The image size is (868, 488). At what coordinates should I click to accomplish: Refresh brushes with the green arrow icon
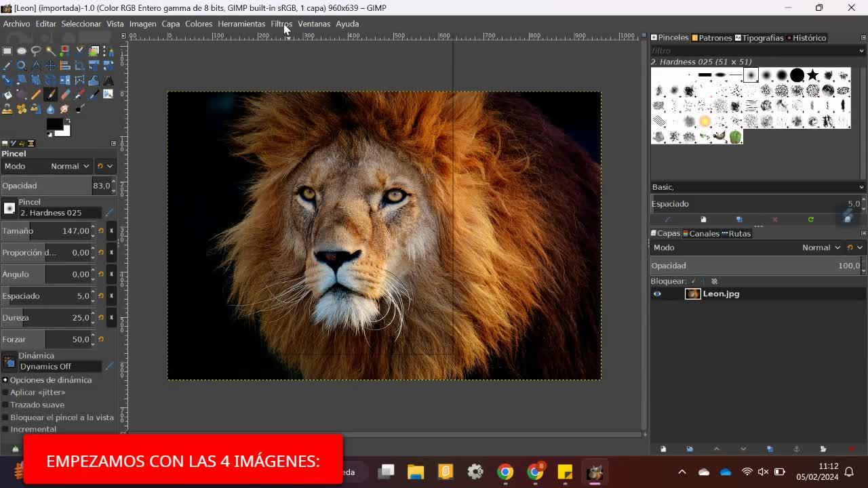pyautogui.click(x=810, y=220)
